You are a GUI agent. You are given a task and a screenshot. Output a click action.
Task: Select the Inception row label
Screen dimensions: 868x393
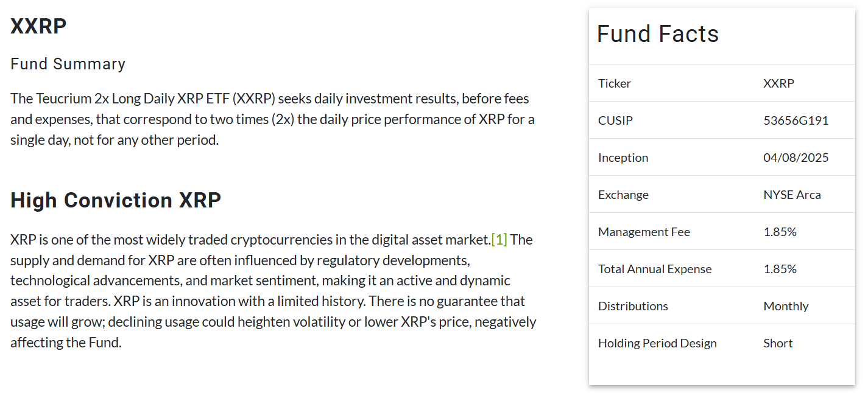[623, 158]
